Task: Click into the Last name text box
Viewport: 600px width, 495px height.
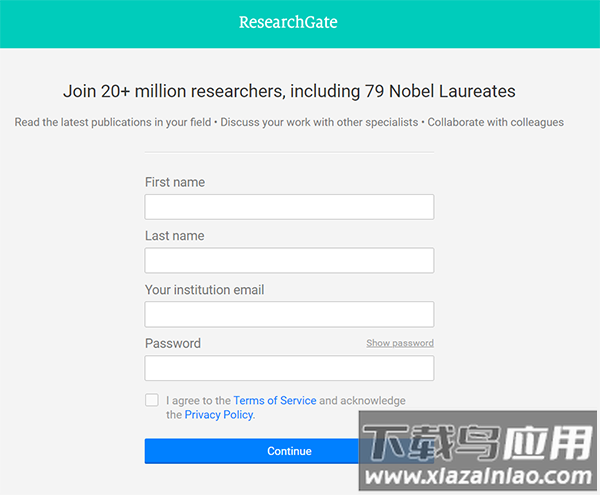Action: pos(289,261)
